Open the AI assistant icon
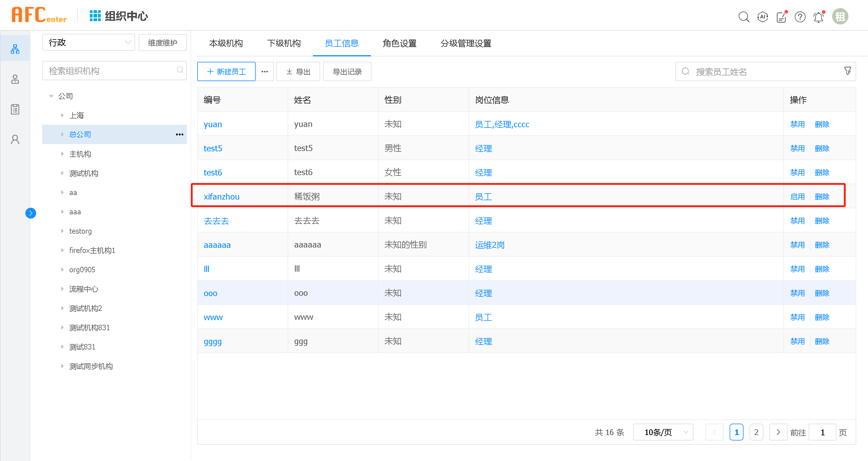This screenshot has height=461, width=868. pos(762,17)
